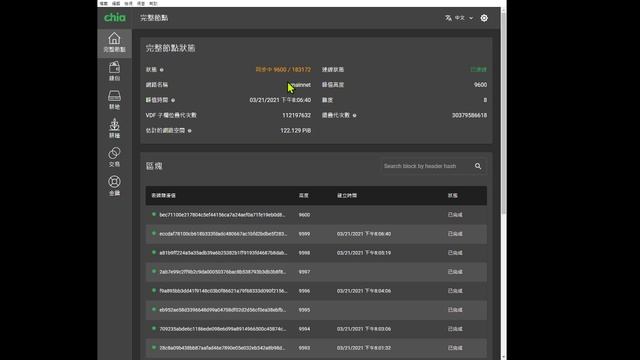Click green status dot of block 9594
640x360 pixels.
pyautogui.click(x=154, y=329)
